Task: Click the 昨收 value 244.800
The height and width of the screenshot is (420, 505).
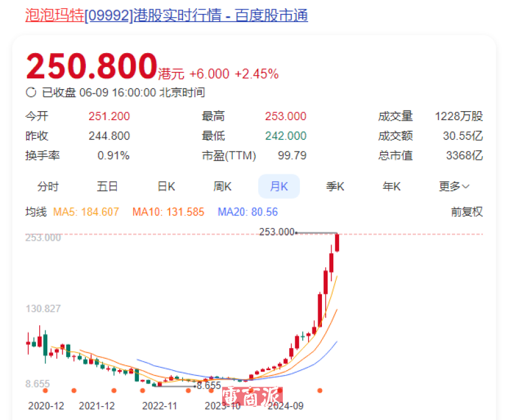Action: 109,136
